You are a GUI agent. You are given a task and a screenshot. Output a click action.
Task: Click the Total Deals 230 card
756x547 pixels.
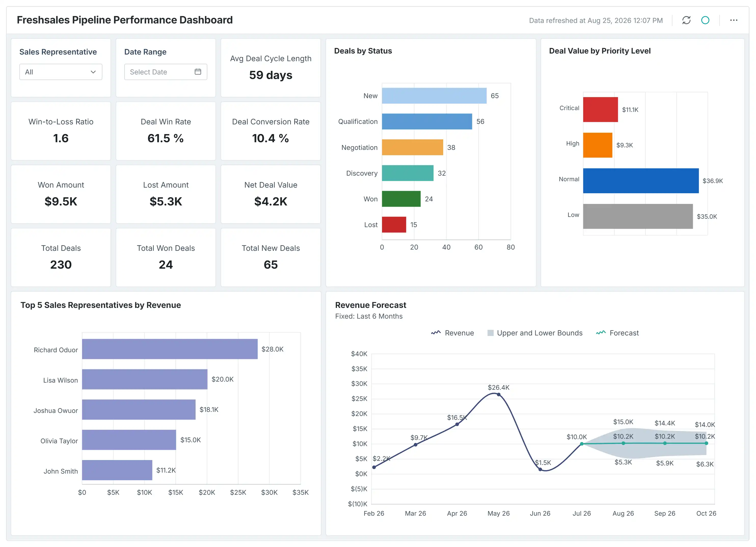tap(61, 257)
